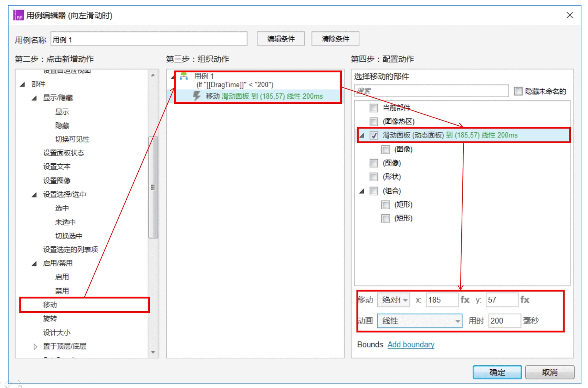
Task: Select the 启用 action
Action: 62,277
